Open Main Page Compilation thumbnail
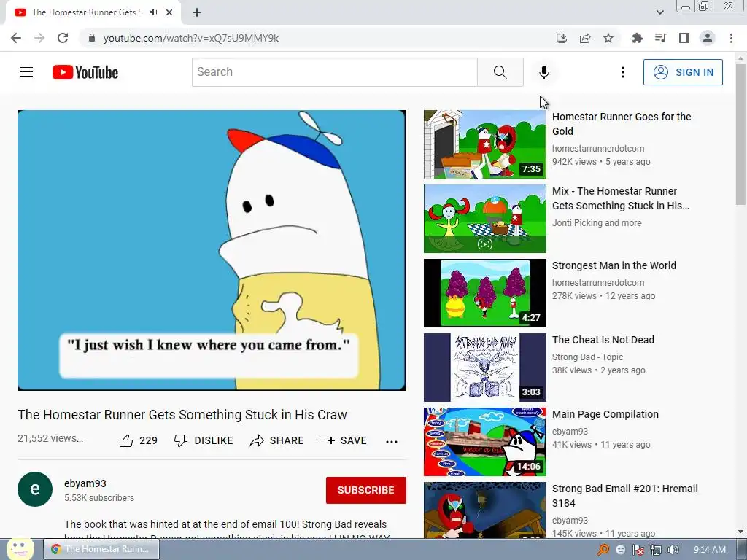Image resolution: width=747 pixels, height=560 pixels. click(x=485, y=441)
